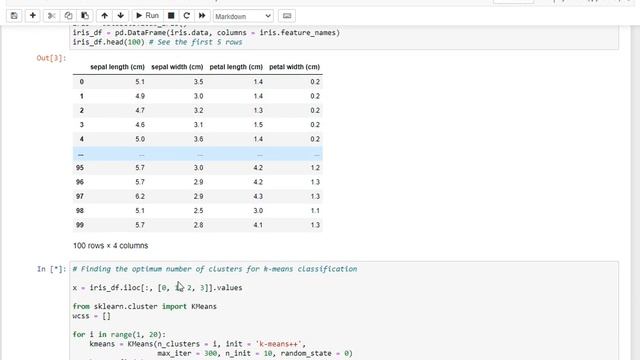Click the iris_df.head(100) code line
This screenshot has height=360, width=640.
(158, 42)
